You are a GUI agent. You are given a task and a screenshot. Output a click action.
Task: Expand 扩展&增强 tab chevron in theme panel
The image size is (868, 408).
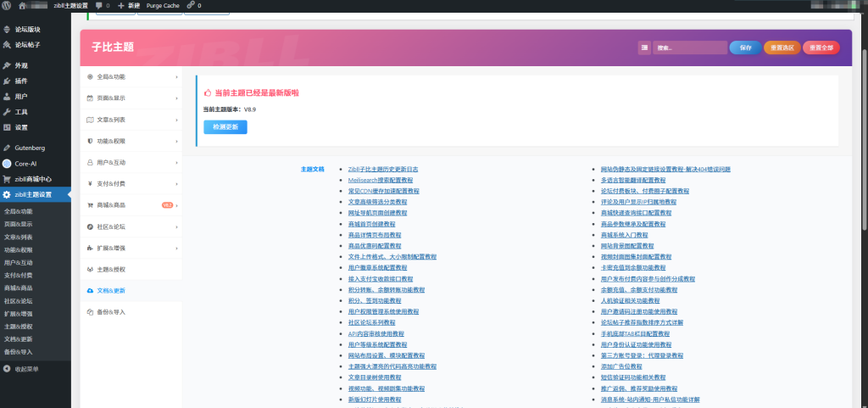(176, 248)
